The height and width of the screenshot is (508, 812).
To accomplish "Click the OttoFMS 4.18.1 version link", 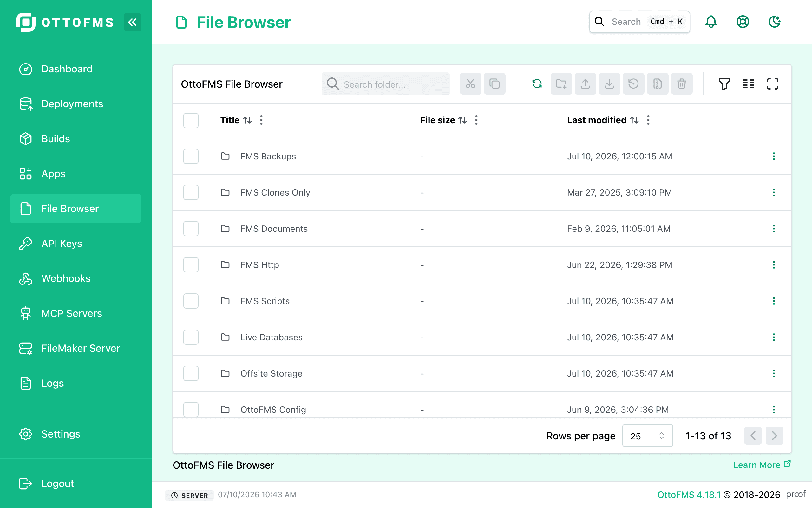I will [x=689, y=495].
